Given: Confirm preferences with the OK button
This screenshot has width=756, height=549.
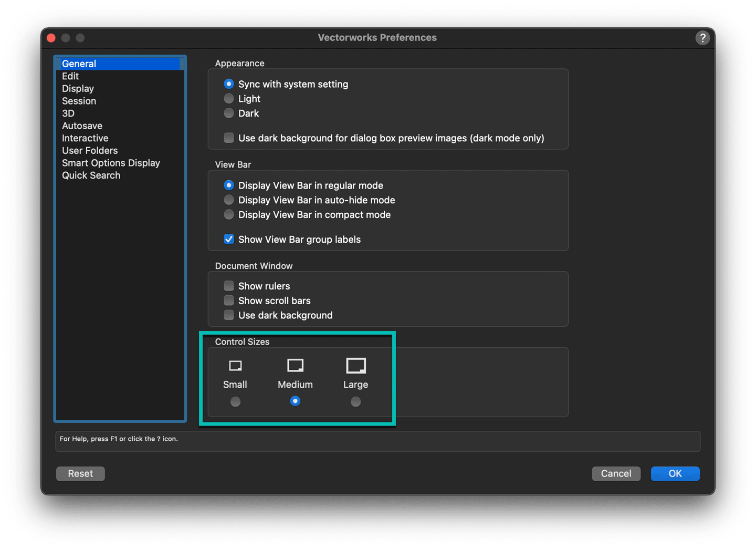Looking at the screenshot, I should [675, 474].
